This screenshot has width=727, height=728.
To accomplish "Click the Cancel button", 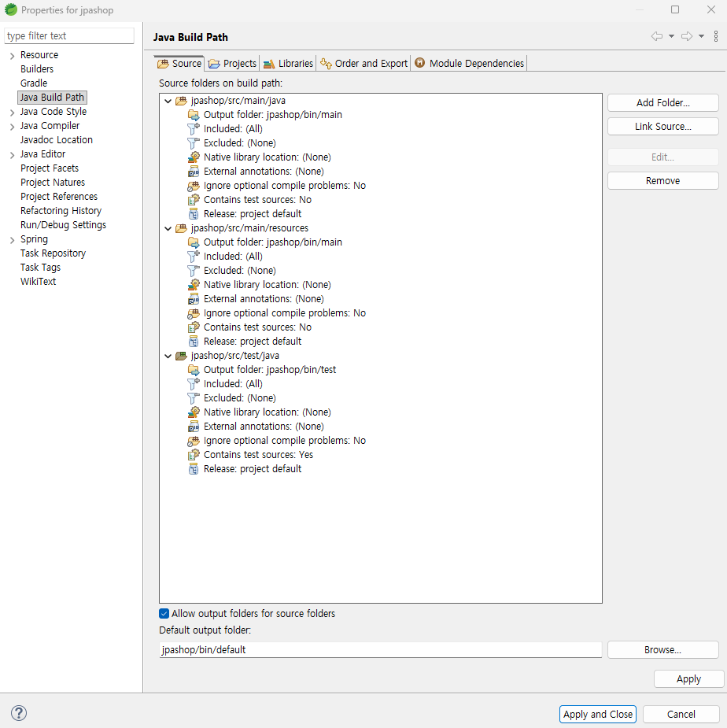I will 681,714.
